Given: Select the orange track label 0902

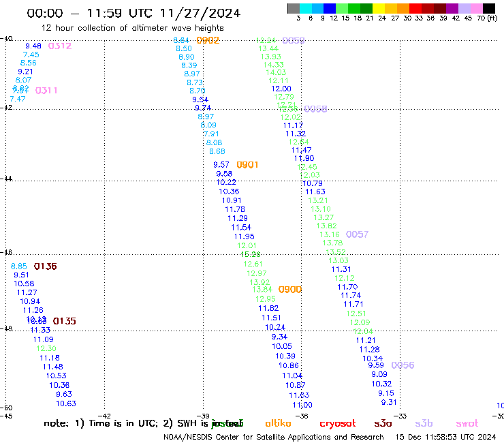Looking at the screenshot, I should [208, 40].
